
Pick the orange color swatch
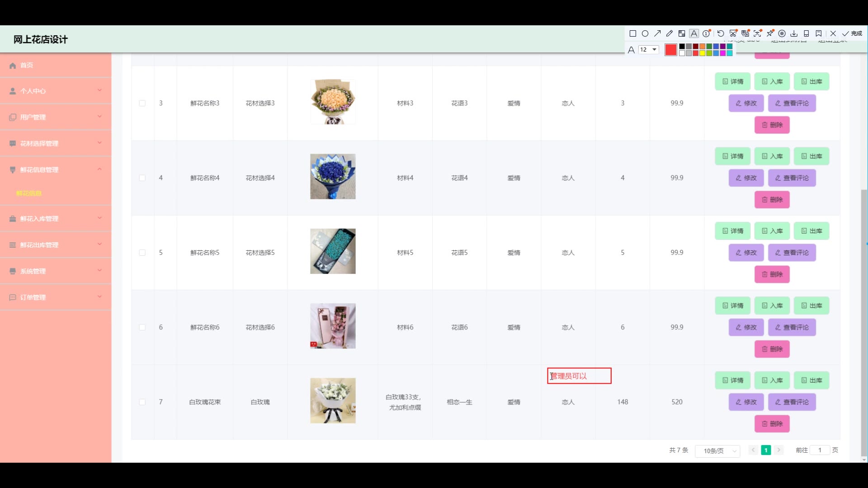point(703,47)
